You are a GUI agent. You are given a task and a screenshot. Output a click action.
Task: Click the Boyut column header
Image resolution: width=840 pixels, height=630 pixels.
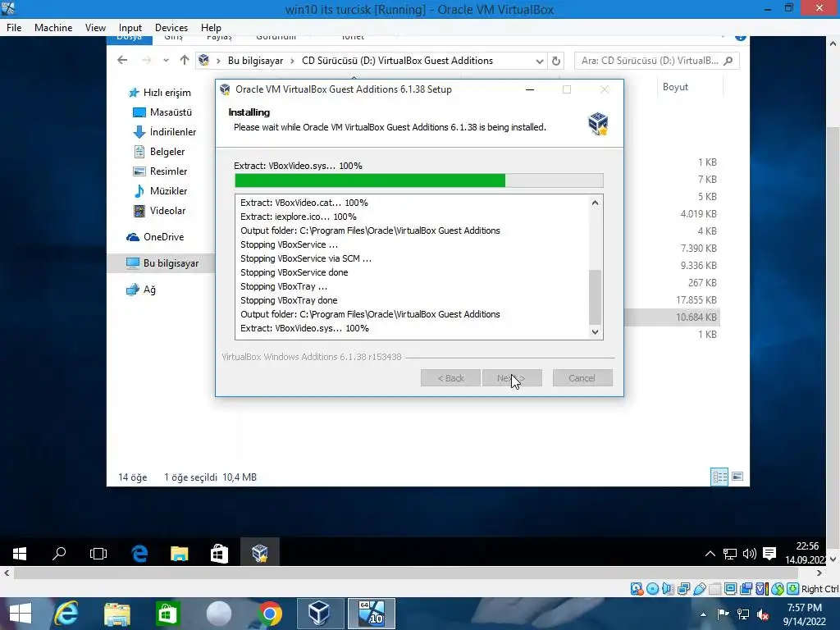tap(676, 87)
